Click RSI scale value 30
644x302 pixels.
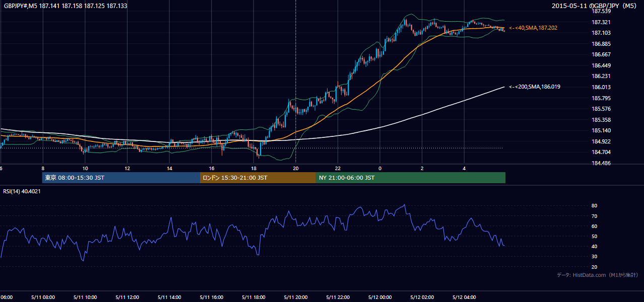click(x=594, y=256)
